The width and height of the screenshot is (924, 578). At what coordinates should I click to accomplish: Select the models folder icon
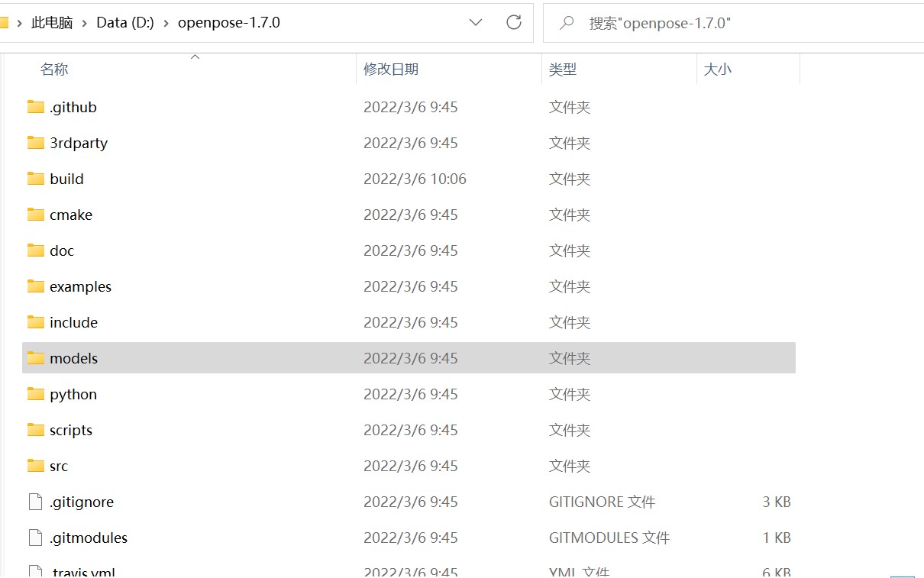pos(36,358)
